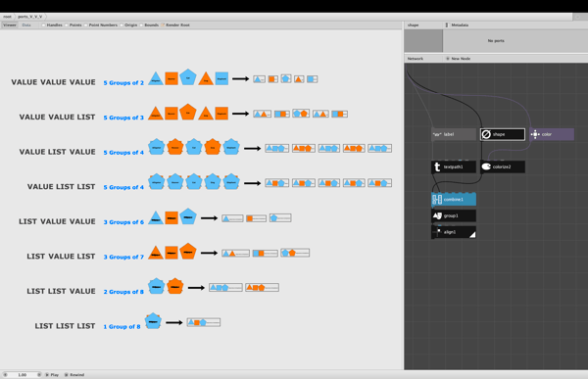Click the 'LIST VALUE VALUE' heading
This screenshot has height=379, width=588.
(x=58, y=221)
